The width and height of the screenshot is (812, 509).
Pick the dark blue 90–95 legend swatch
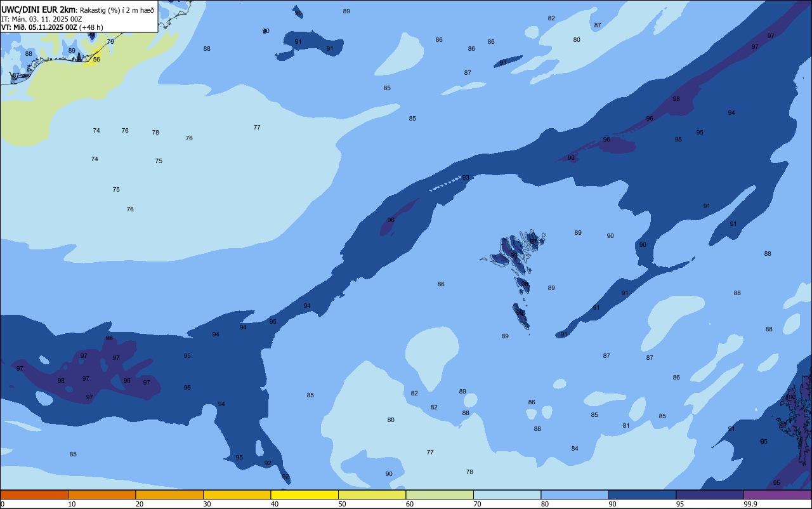[642, 494]
